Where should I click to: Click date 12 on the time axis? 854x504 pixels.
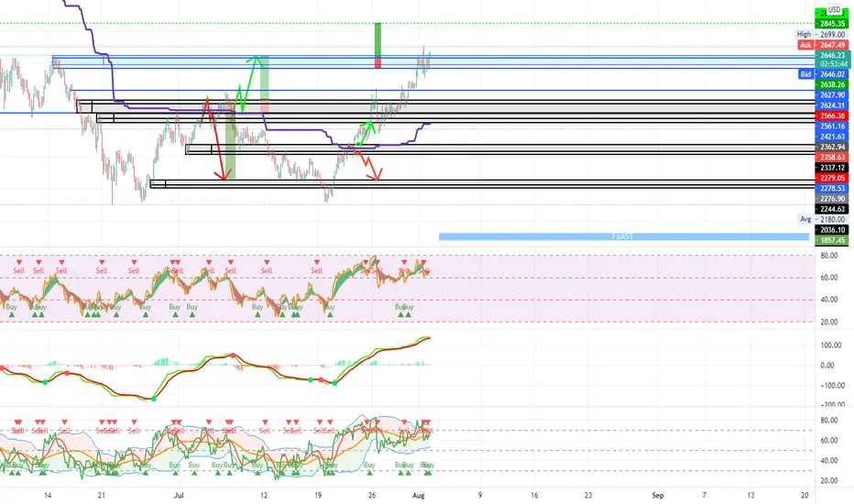[264, 495]
